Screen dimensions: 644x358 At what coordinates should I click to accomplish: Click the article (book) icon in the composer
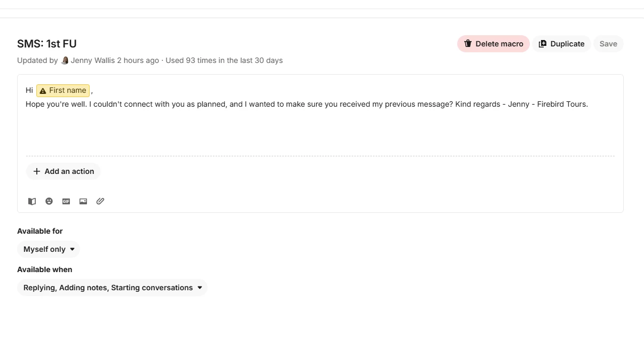[x=32, y=201]
